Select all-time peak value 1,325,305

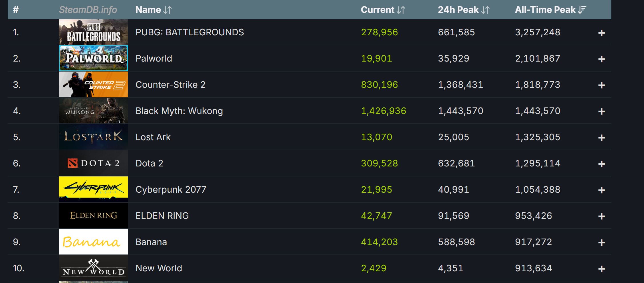(x=538, y=137)
